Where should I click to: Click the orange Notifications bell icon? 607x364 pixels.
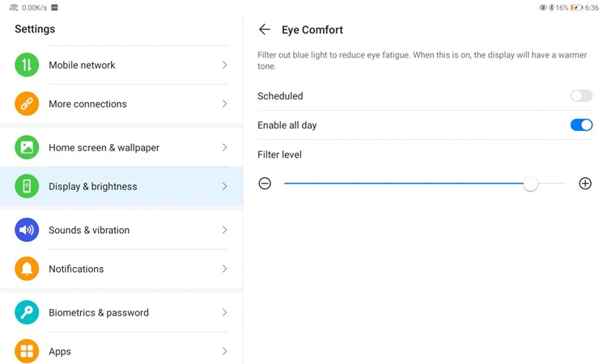27,269
